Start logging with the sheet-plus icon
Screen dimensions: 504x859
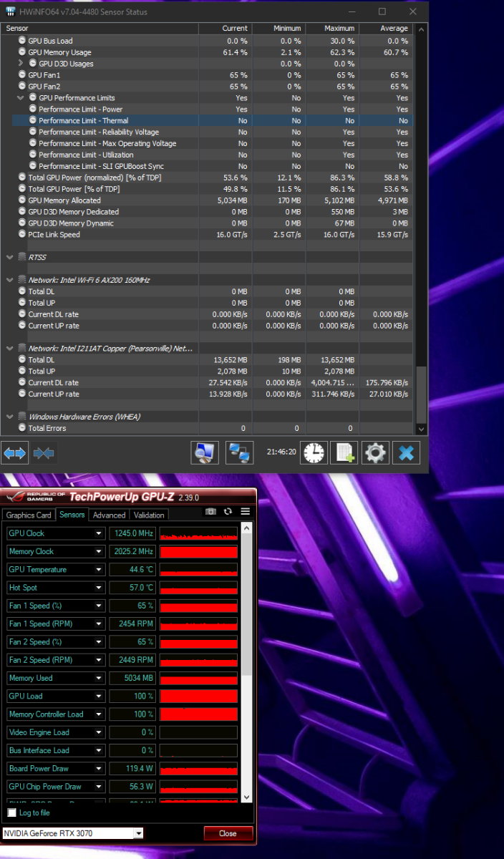click(x=346, y=452)
